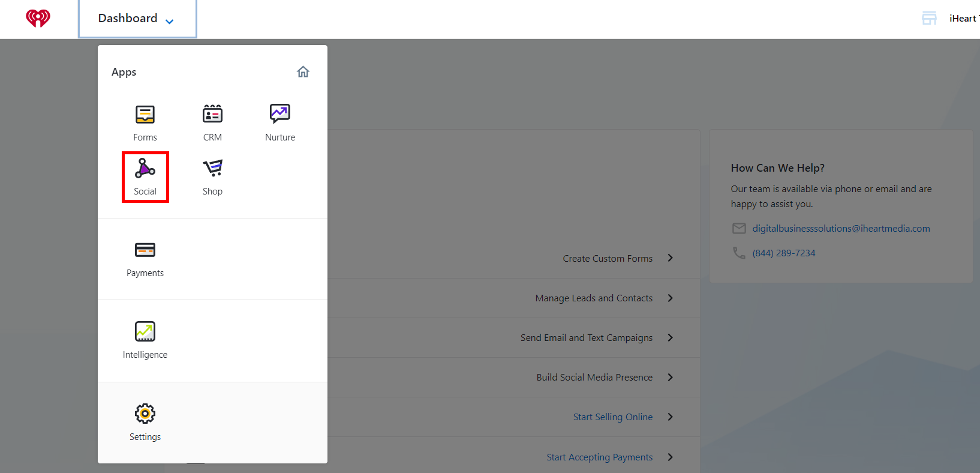This screenshot has height=473, width=980.
Task: Open Settings from the apps menu
Action: (x=145, y=423)
